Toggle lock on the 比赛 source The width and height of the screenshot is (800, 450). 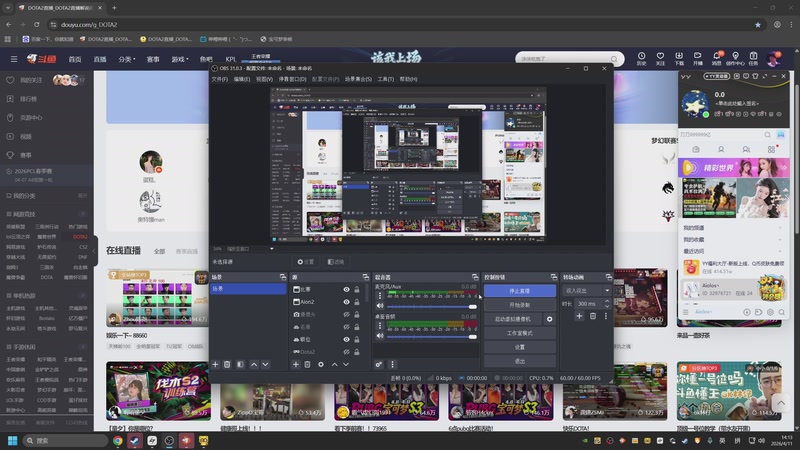point(357,289)
